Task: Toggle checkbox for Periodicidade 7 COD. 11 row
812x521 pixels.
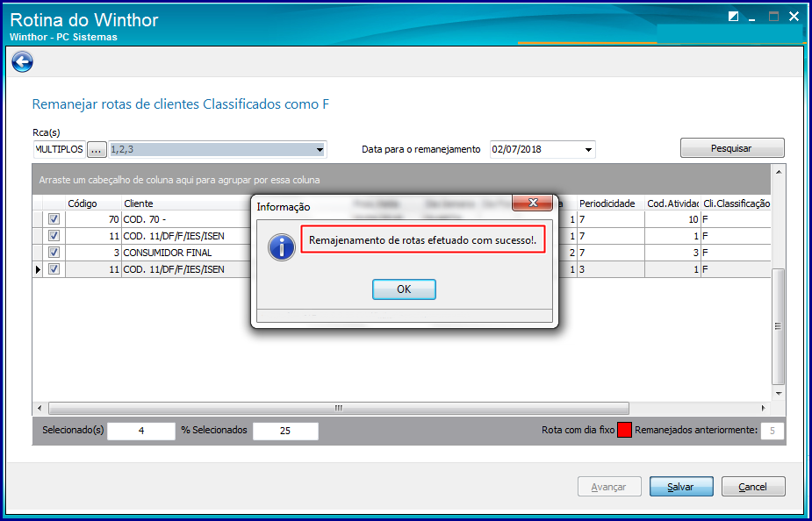Action: 54,236
